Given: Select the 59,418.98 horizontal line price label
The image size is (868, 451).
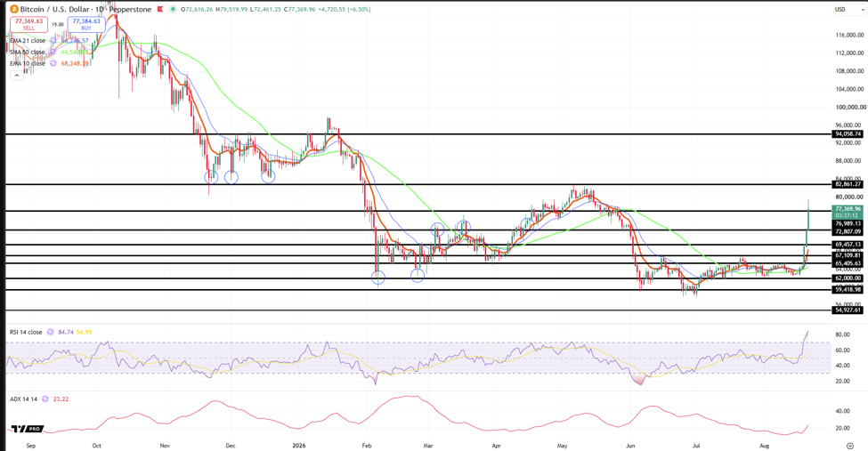Looking at the screenshot, I should tap(848, 289).
